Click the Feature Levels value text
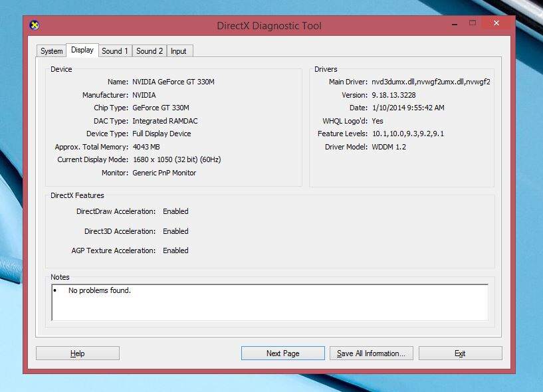 [407, 134]
